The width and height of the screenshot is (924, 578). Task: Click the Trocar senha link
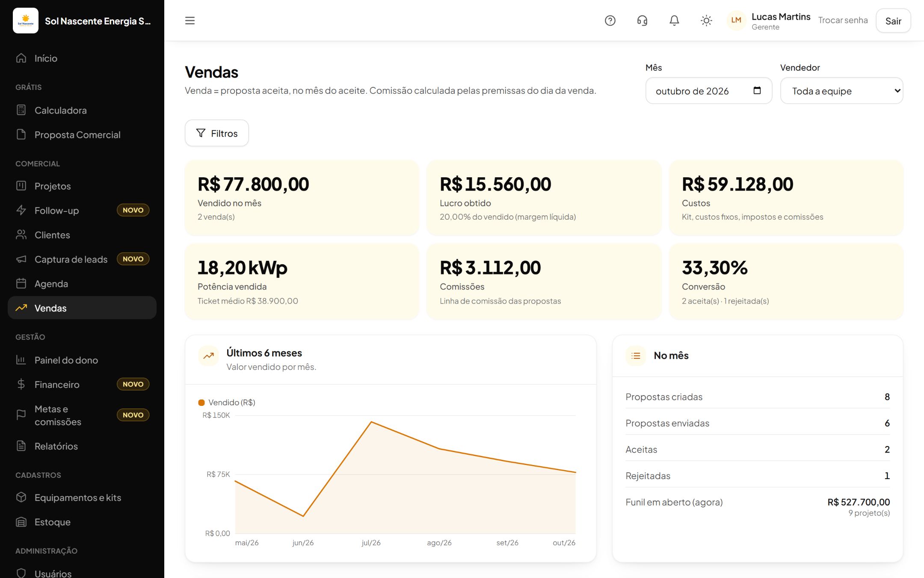coord(843,20)
